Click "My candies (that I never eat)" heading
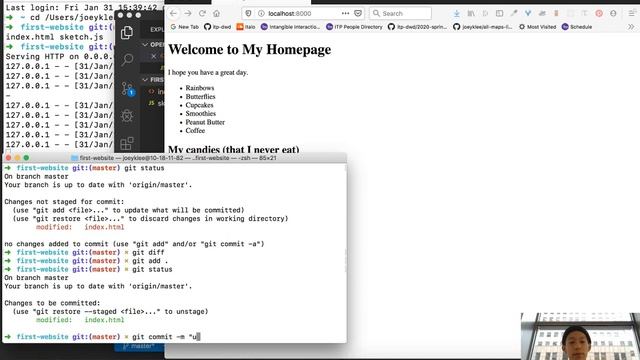The height and width of the screenshot is (360, 640). pyautogui.click(x=233, y=149)
